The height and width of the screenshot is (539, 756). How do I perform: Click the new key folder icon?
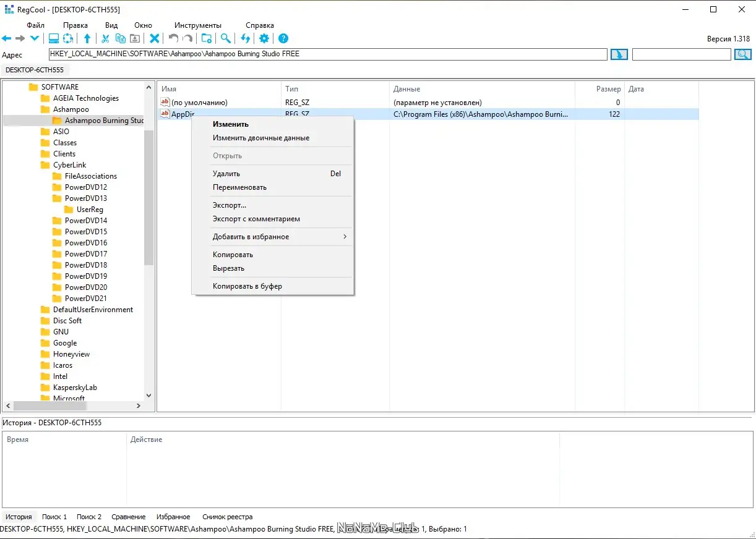tap(207, 38)
